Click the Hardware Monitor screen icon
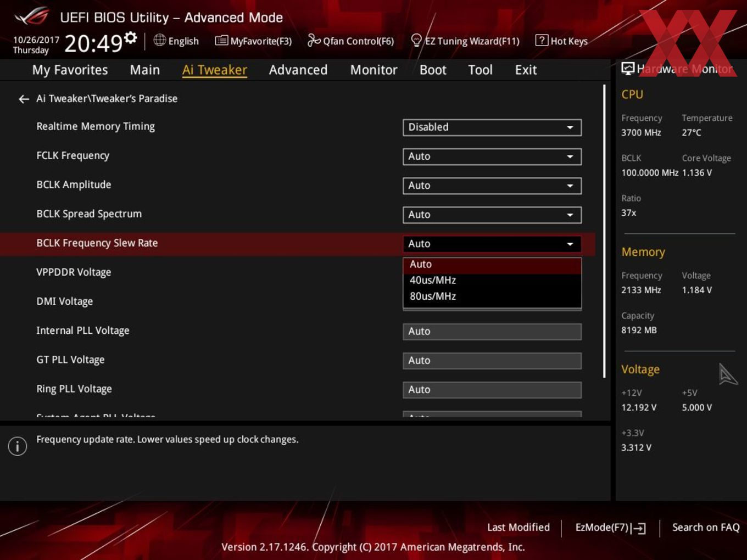The image size is (747, 560). click(628, 69)
